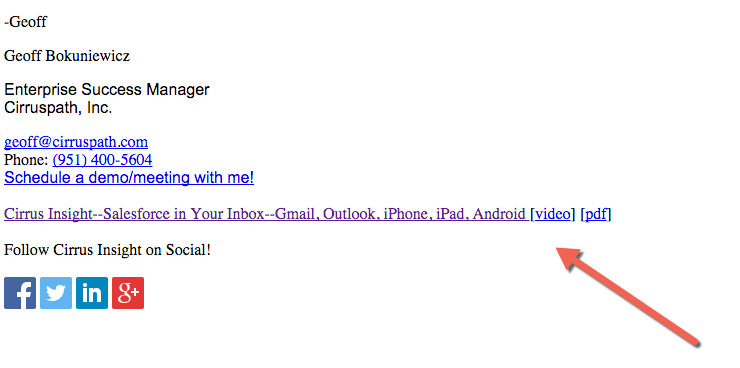Open the Facebook social icon
The width and height of the screenshot is (740, 368).
[x=20, y=293]
